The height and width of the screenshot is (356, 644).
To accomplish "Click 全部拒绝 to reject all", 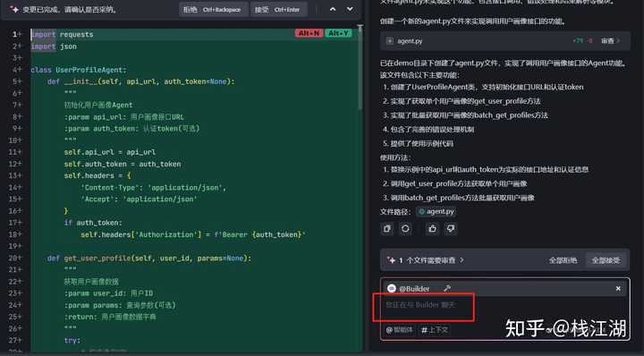I will [x=563, y=260].
